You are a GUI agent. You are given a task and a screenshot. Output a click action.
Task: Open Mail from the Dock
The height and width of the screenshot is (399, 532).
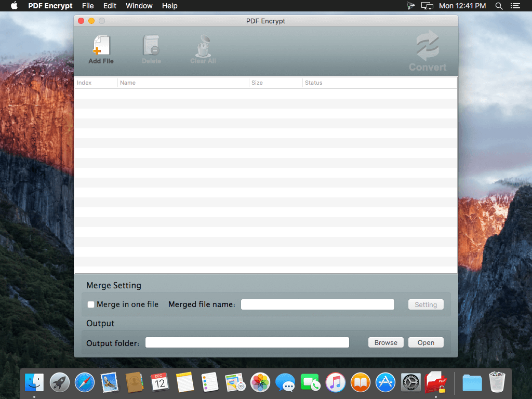tap(110, 382)
